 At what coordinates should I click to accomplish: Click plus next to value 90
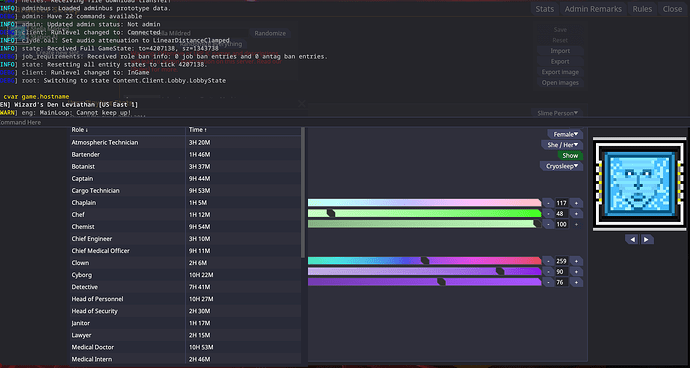pos(576,272)
